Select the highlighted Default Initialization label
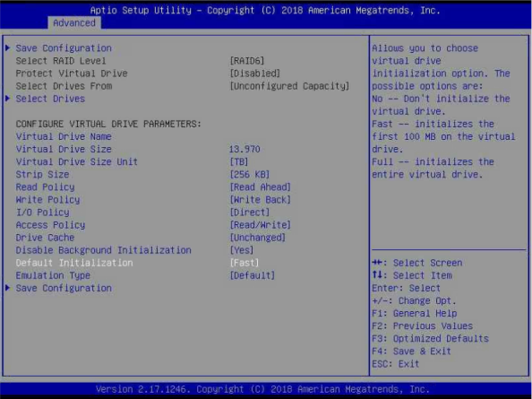532x399 pixels. [74, 263]
